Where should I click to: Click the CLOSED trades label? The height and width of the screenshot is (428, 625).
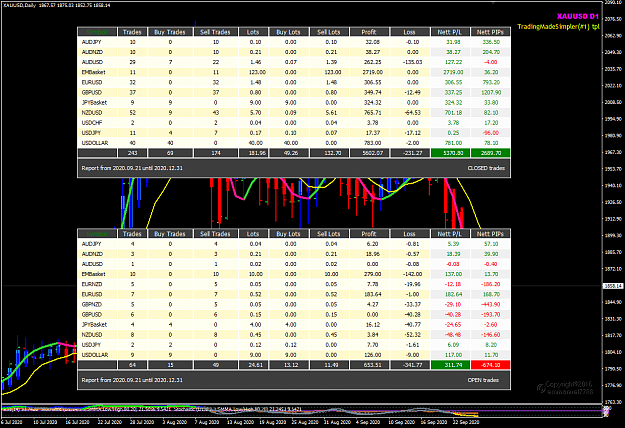tap(486, 168)
